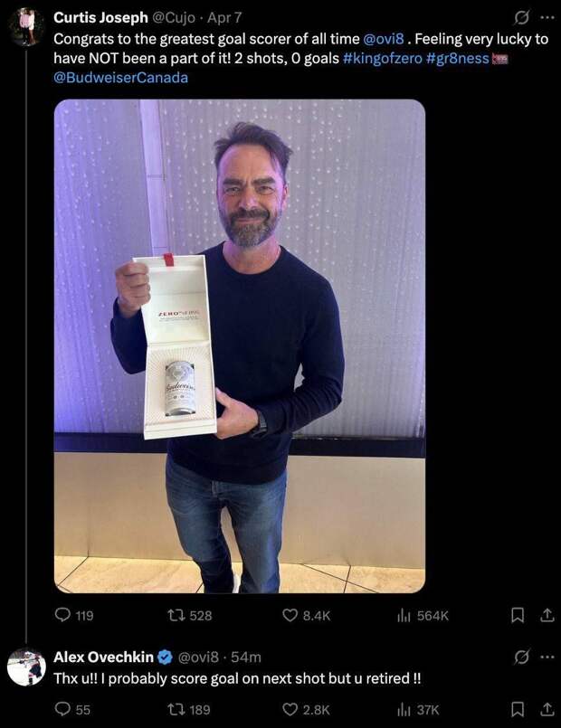Open replies on Curtis Joseph's tweet
This screenshot has width=561, height=728.
(x=74, y=615)
